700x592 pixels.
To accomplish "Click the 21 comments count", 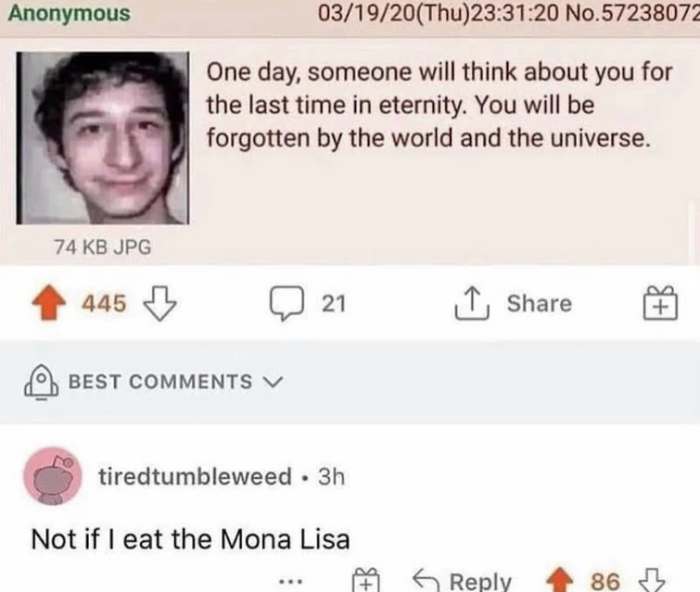I will [333, 304].
